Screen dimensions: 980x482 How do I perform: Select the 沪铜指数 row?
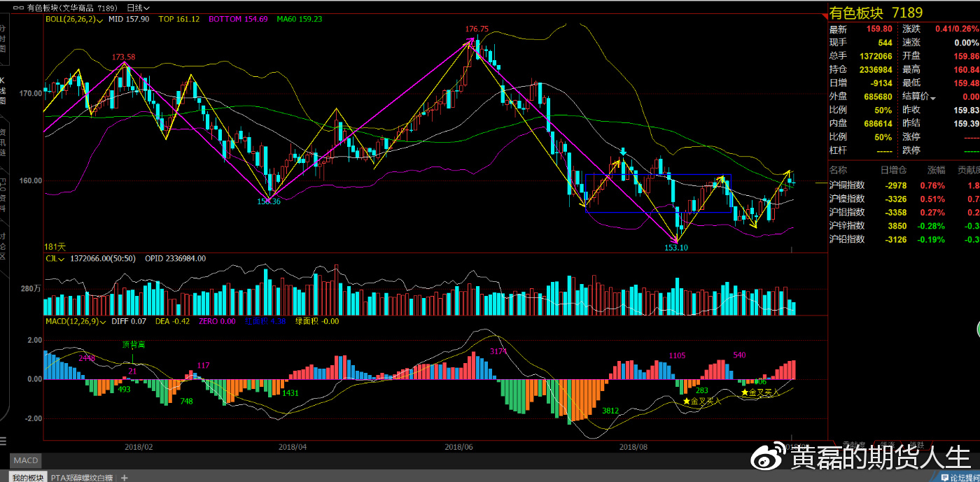tap(904, 185)
